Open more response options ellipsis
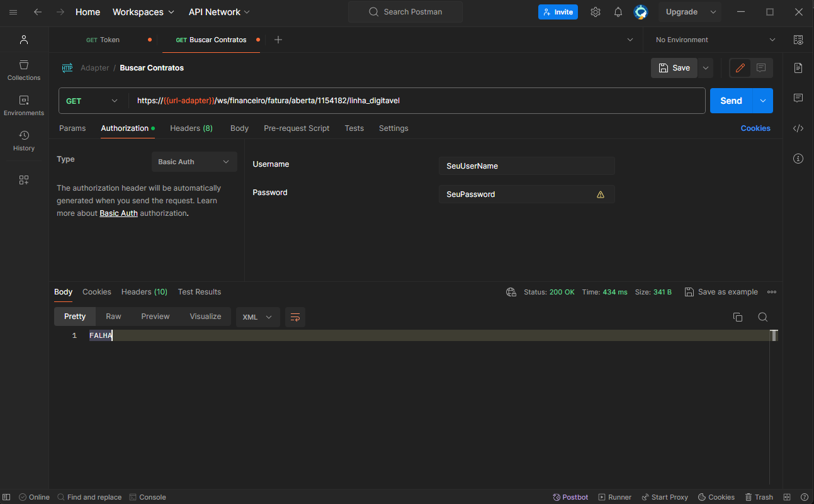 tap(772, 292)
